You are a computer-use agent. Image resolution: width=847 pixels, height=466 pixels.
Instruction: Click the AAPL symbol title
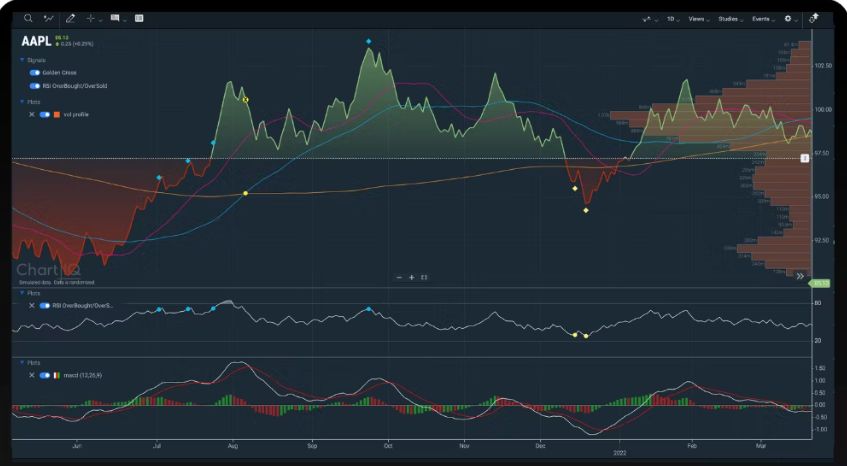36,42
